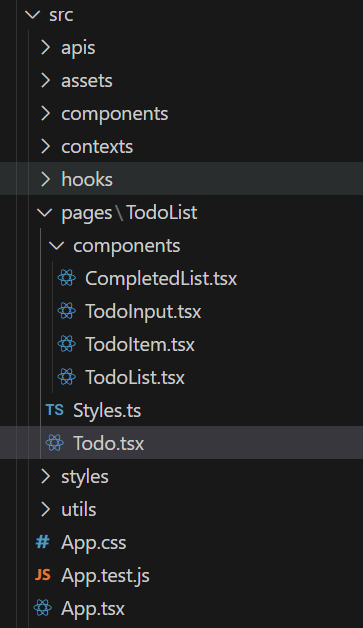Expand the assets folder chevron

pyautogui.click(x=46, y=81)
